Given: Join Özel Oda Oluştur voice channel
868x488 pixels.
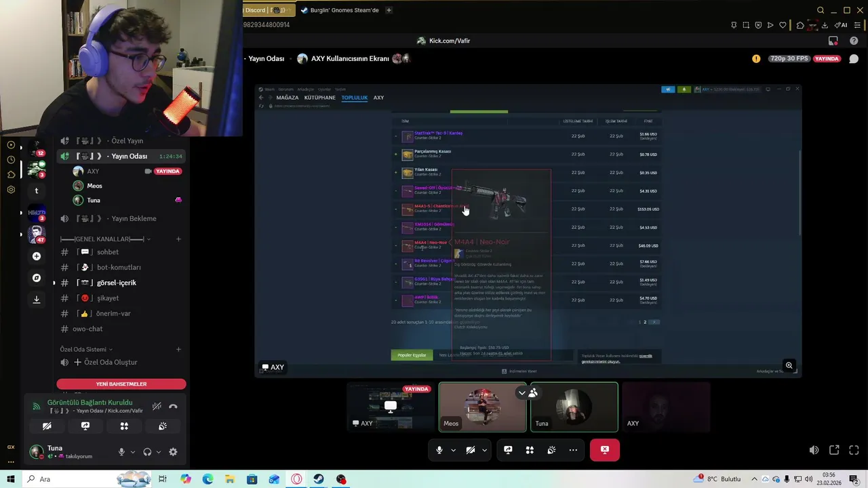Looking at the screenshot, I should tap(121, 363).
